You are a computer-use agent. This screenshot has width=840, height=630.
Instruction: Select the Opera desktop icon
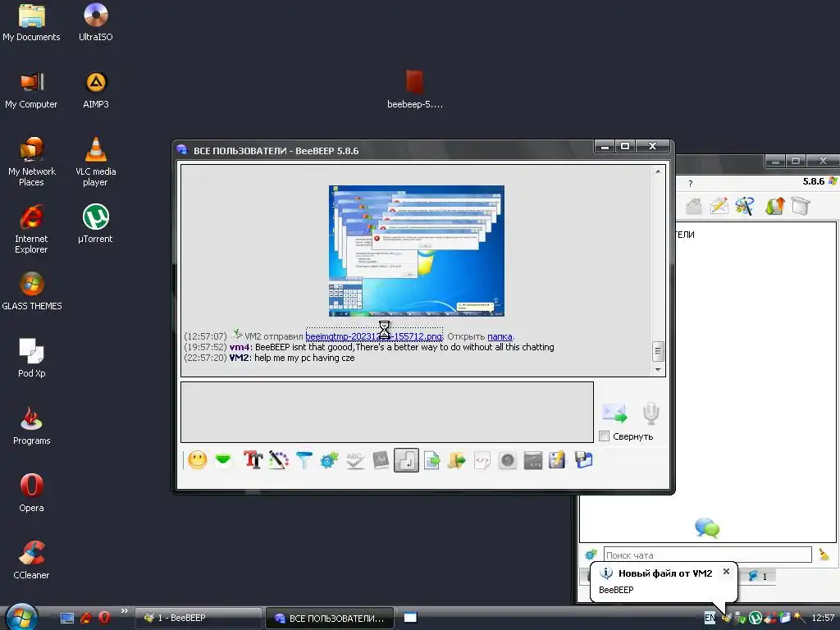[31, 493]
